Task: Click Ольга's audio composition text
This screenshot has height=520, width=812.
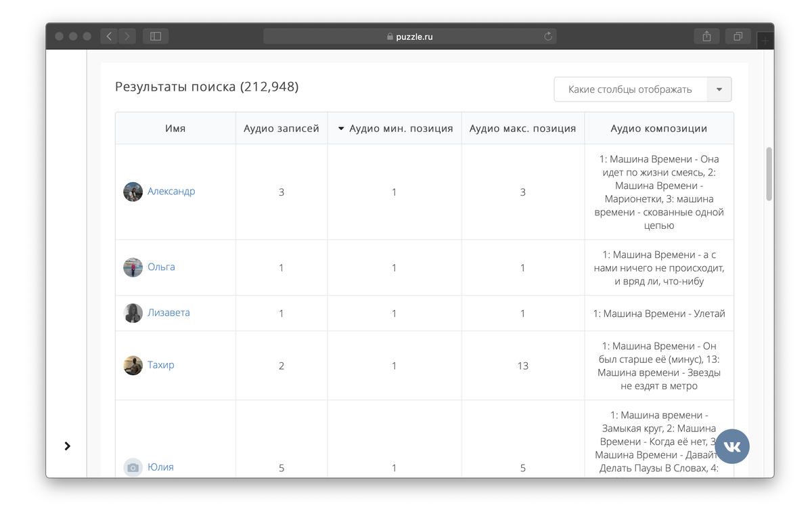Action: [x=659, y=268]
